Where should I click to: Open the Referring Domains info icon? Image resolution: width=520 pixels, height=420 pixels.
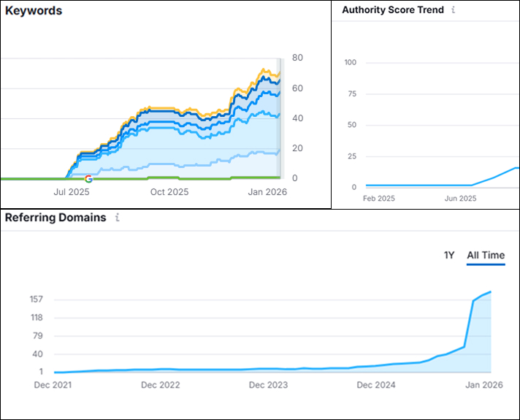pyautogui.click(x=117, y=217)
